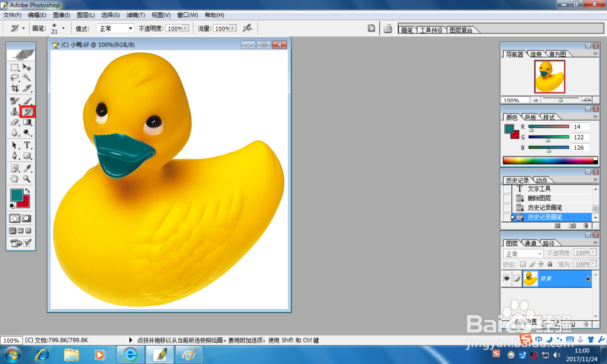The height and width of the screenshot is (364, 607).
Task: Enable airbrush mode in options bar
Action: (247, 29)
